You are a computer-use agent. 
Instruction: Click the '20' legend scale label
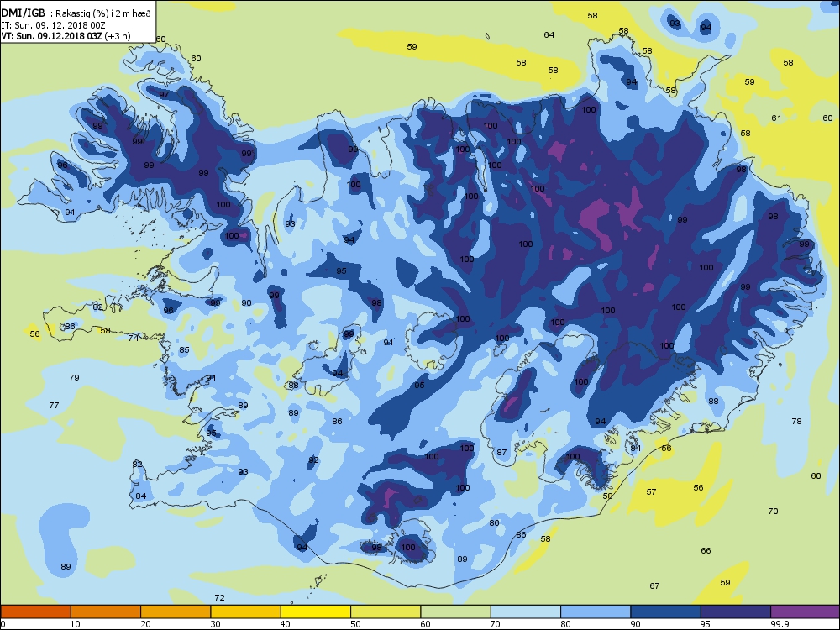pyautogui.click(x=145, y=624)
